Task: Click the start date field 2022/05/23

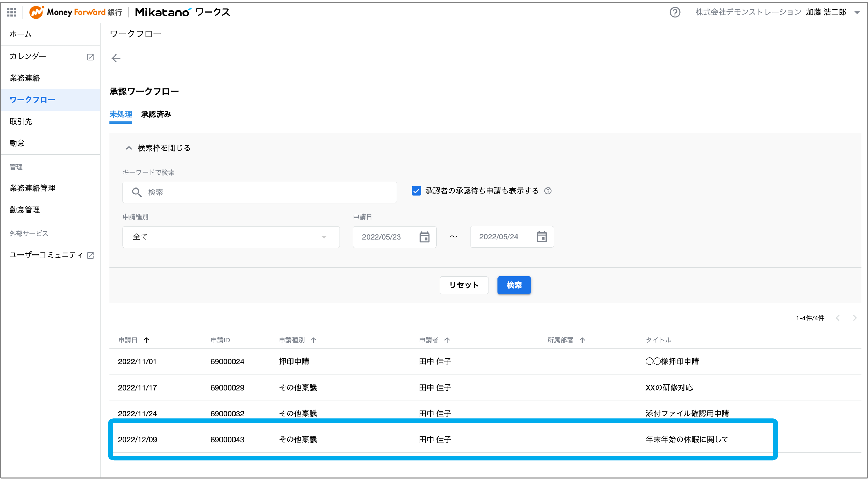Action: [395, 237]
